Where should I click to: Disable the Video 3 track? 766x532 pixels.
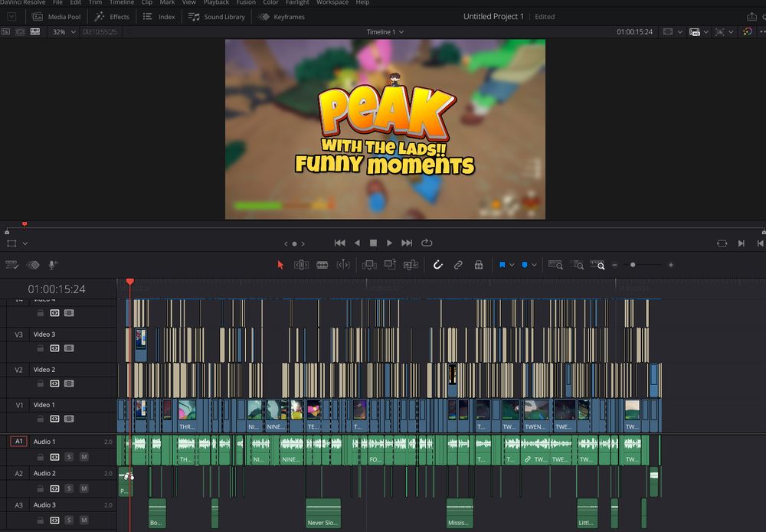69,348
